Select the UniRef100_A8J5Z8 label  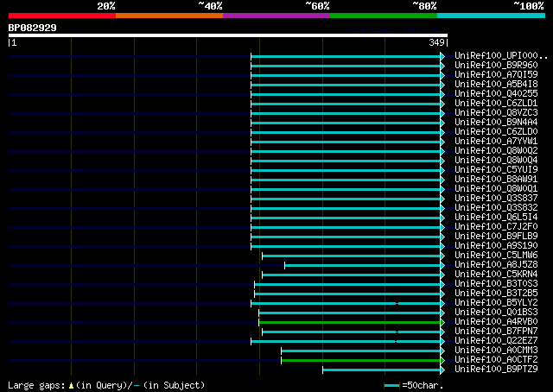pos(496,265)
